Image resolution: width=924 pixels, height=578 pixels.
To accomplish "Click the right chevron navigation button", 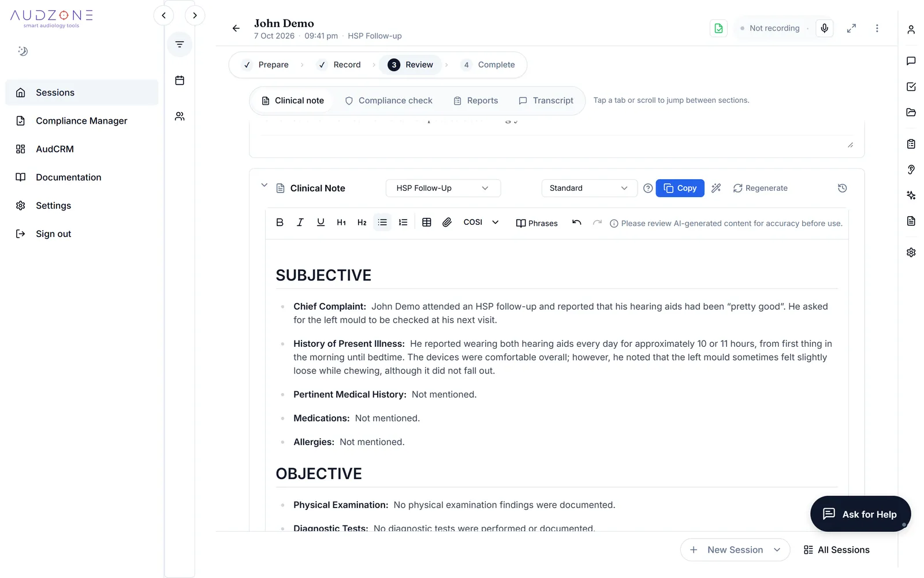I will (x=195, y=16).
